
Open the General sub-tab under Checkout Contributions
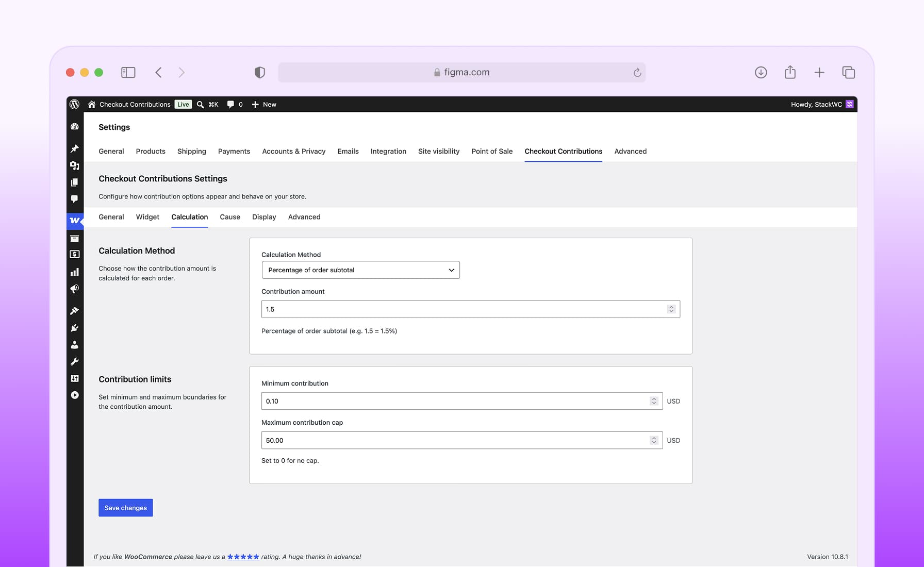coord(111,217)
